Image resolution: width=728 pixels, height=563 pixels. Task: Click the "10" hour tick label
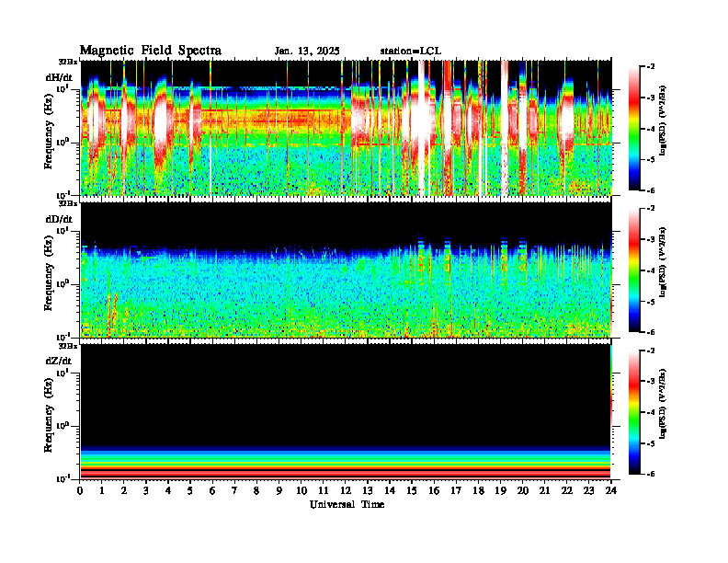[x=301, y=491]
